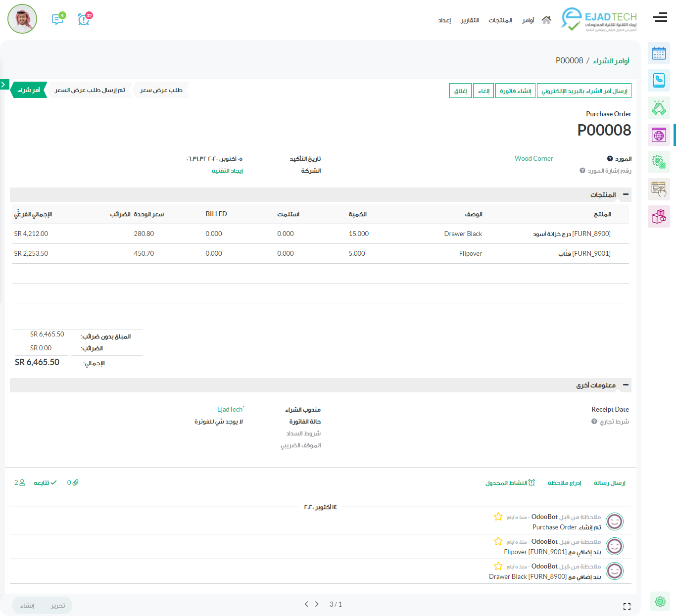The width and height of the screenshot is (676, 616).
Task: Open the inventory boxes sidebar icon
Action: [659, 216]
